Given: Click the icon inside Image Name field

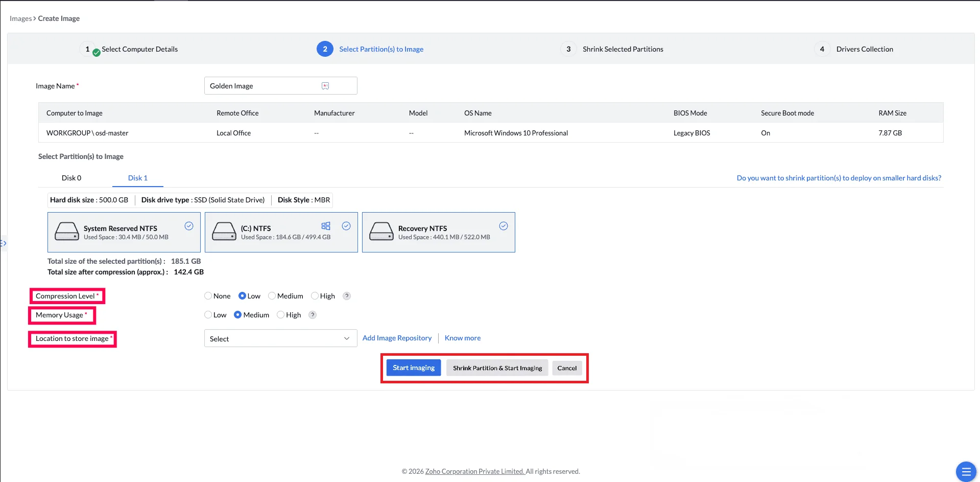Looking at the screenshot, I should tap(325, 86).
